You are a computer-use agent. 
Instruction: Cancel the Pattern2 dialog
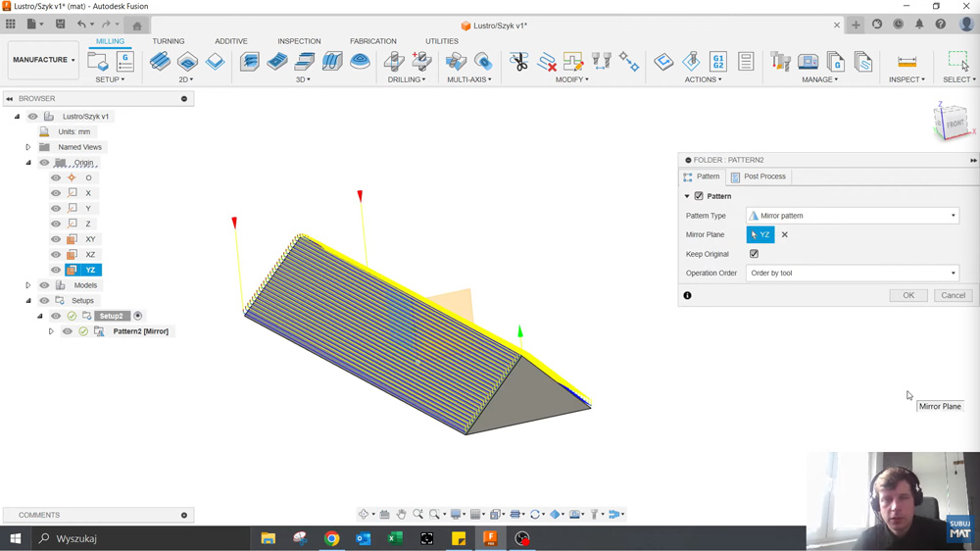(953, 295)
